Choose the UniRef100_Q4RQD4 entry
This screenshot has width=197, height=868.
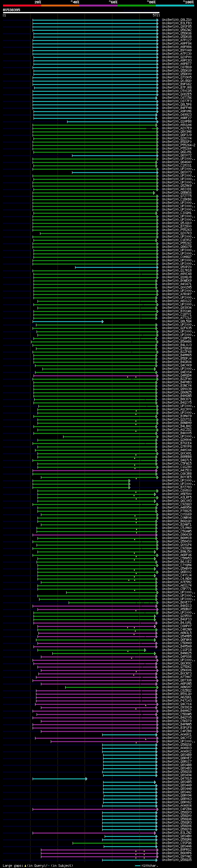tap(176, 375)
